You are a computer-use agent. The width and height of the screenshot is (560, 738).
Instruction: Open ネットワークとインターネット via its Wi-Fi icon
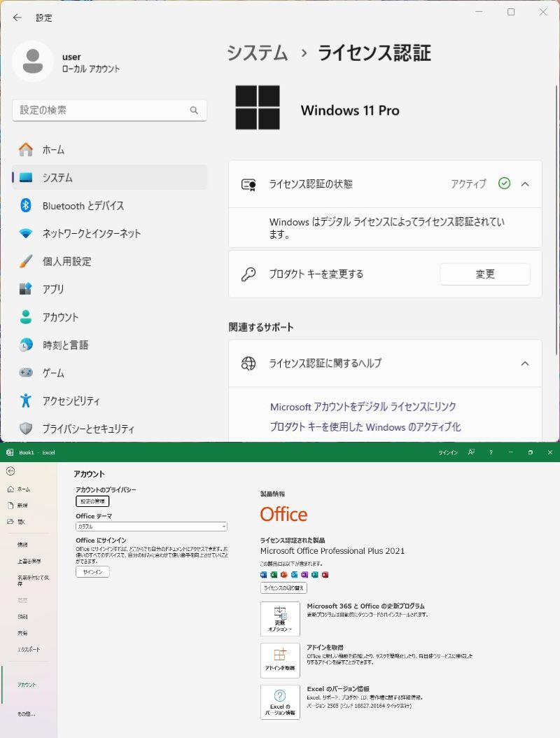coord(26,233)
